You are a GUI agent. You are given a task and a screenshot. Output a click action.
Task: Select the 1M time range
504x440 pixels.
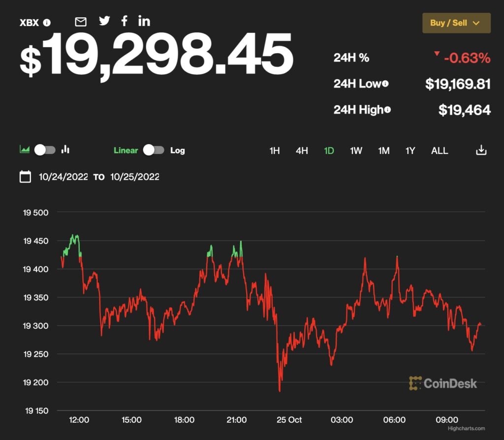(384, 151)
